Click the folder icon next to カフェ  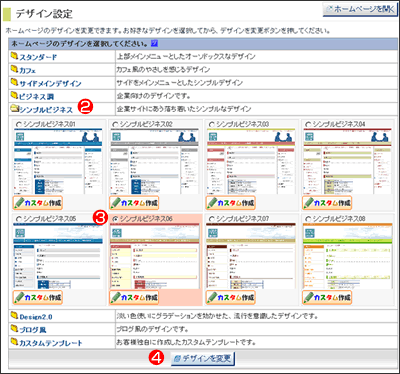pyautogui.click(x=14, y=69)
